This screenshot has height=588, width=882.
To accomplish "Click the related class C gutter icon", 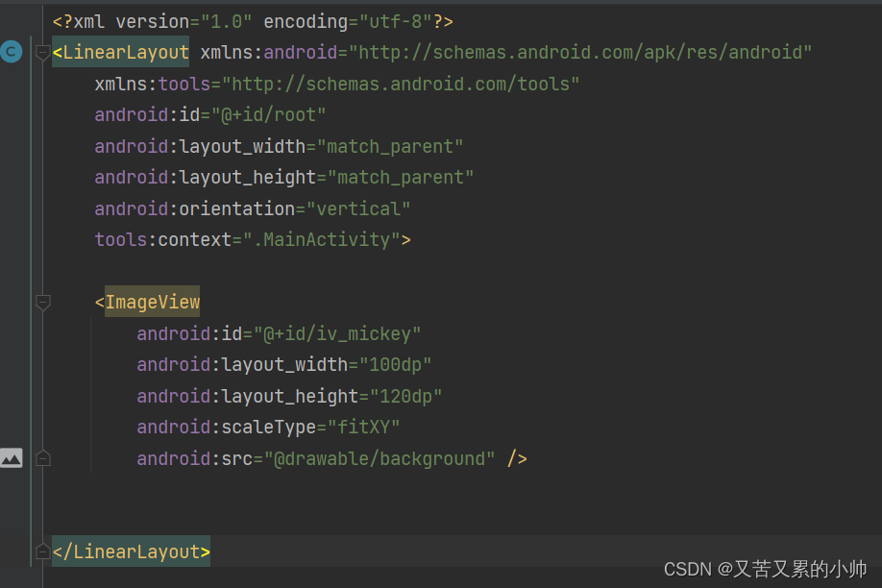I will tap(11, 52).
